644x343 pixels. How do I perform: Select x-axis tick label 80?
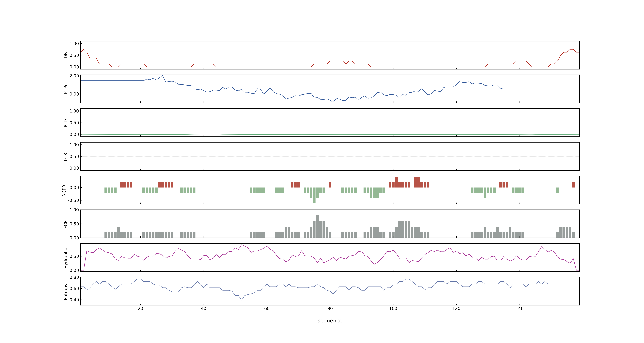[330, 309]
